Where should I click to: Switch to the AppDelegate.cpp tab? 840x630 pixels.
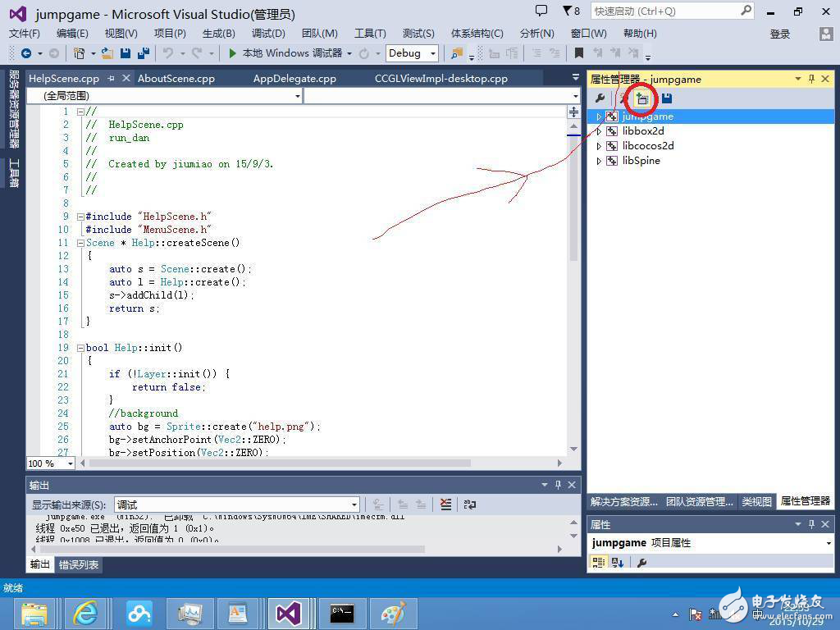click(x=294, y=79)
